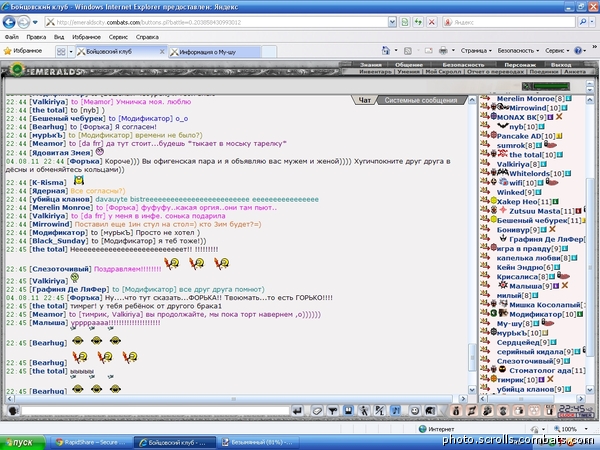Open the Файл menu

pos(12,37)
